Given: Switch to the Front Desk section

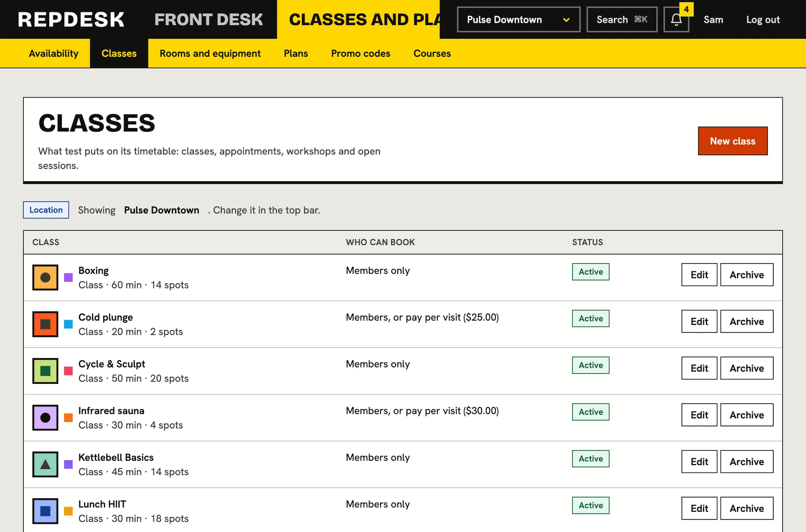Looking at the screenshot, I should (209, 20).
